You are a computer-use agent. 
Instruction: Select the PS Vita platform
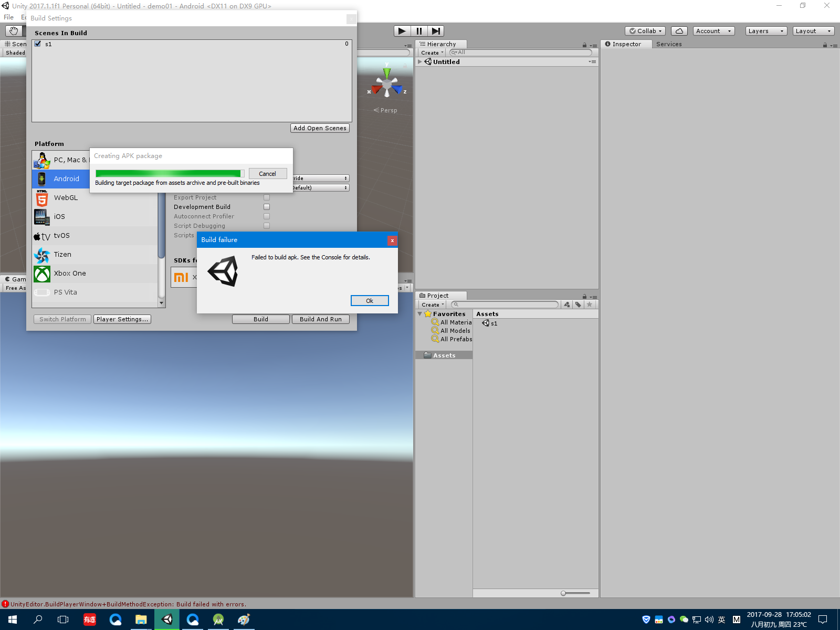click(95, 292)
